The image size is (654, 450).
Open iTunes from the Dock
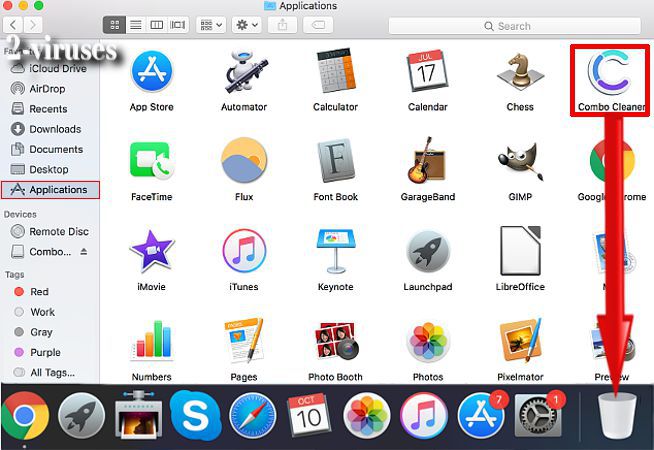pyautogui.click(x=423, y=416)
